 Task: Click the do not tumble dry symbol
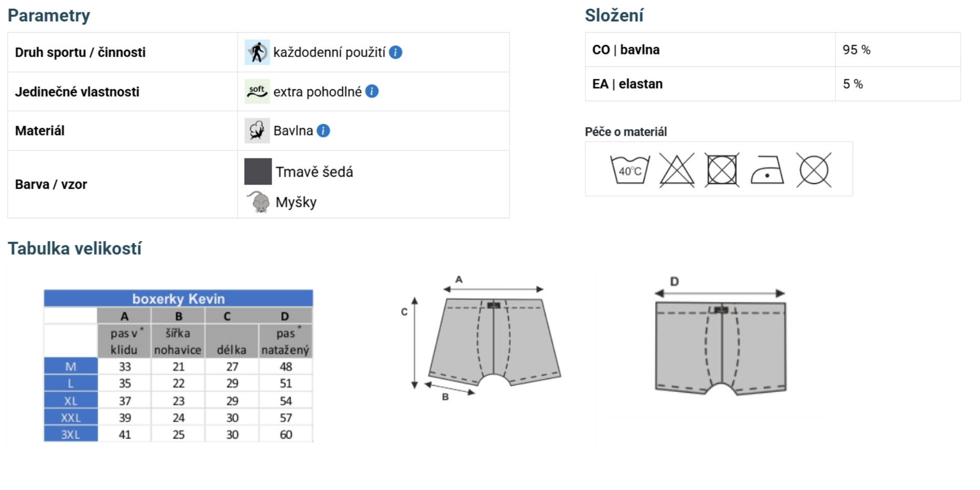point(722,170)
